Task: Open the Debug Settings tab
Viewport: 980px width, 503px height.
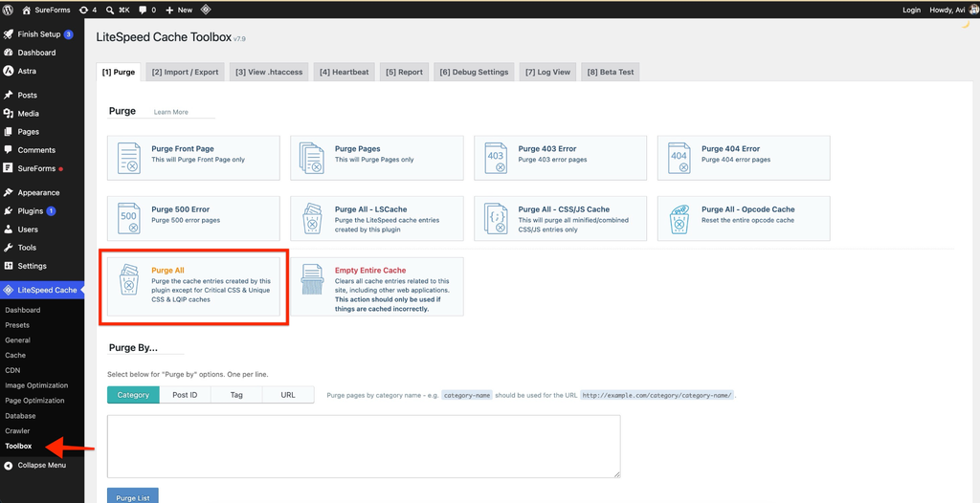Action: coord(474,72)
